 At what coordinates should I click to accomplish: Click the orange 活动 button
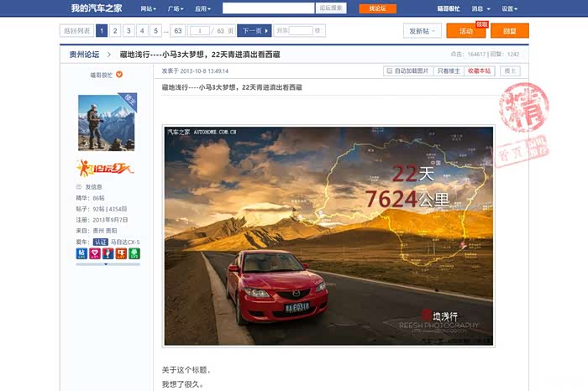[465, 31]
